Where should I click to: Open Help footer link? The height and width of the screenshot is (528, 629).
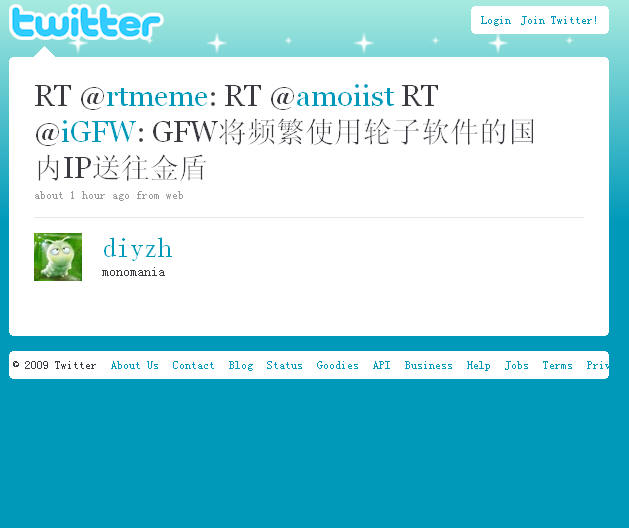pyautogui.click(x=479, y=366)
